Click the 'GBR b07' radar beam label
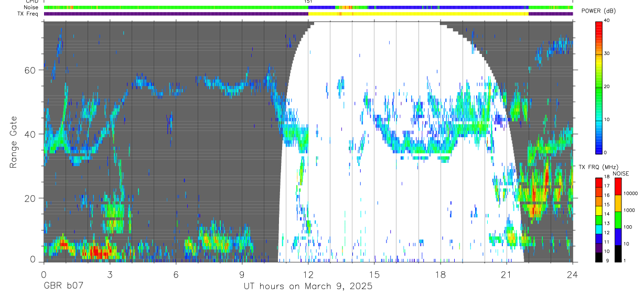Image resolution: width=644 pixels, height=297 pixels. 62,287
